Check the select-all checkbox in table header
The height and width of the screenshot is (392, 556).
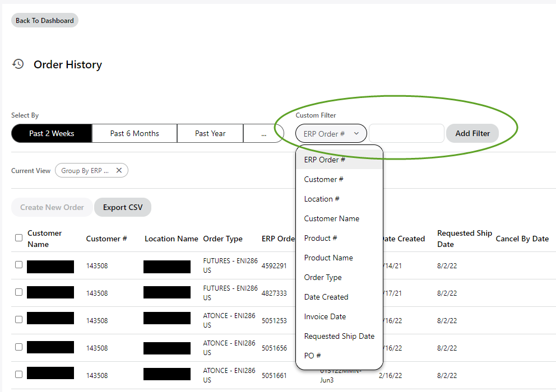pyautogui.click(x=18, y=238)
